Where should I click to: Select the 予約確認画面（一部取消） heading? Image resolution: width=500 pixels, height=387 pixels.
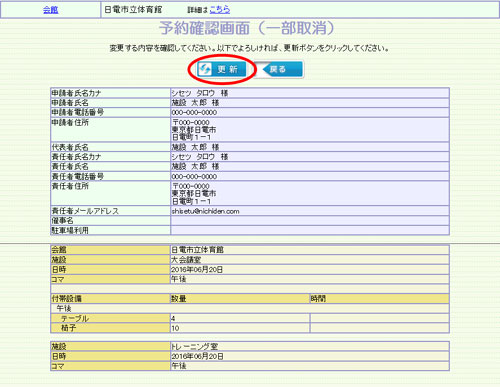pos(247,28)
